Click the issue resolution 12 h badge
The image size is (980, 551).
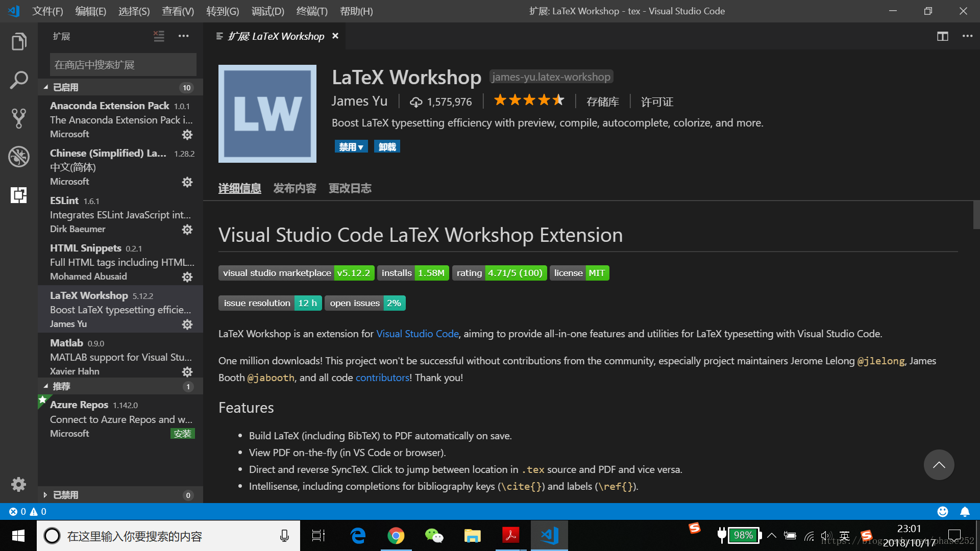[x=271, y=303]
